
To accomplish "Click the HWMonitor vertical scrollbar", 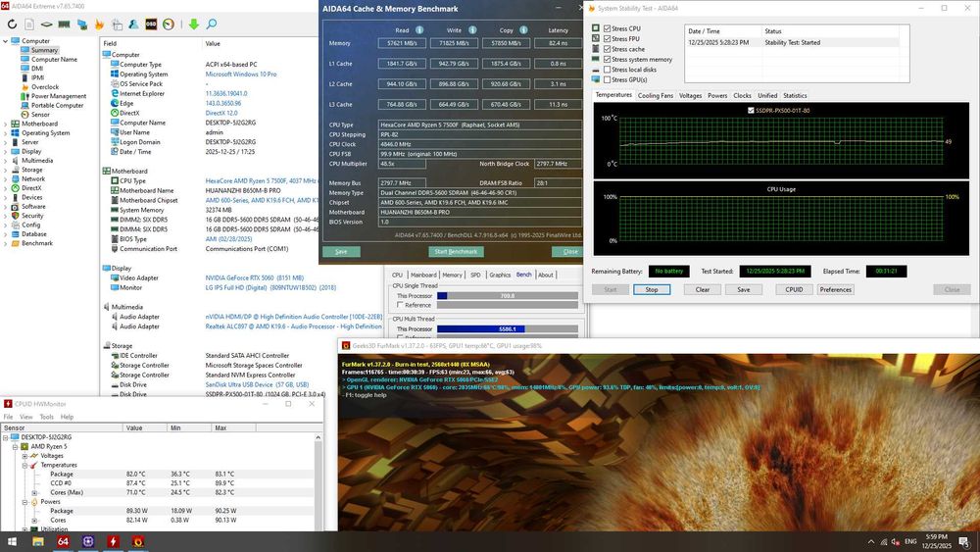I will pos(318,481).
